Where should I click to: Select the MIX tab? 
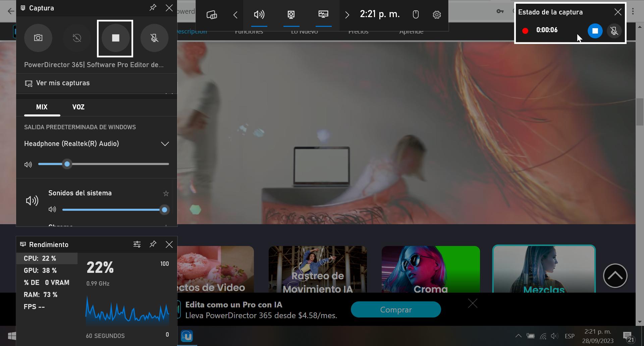tap(42, 107)
